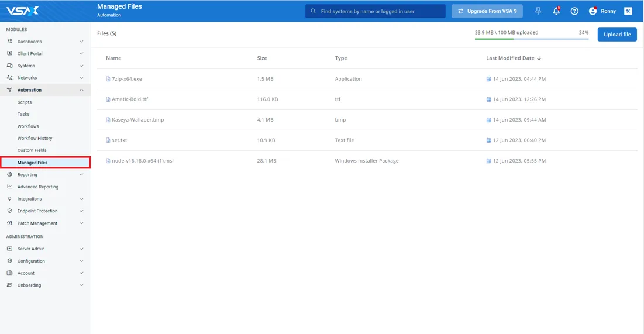Expand the Server Admin section
644x334 pixels.
tap(81, 249)
